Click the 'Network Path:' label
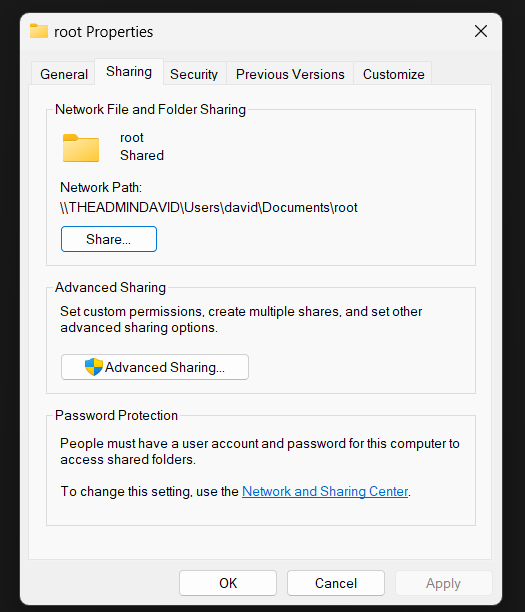Image resolution: width=525 pixels, height=612 pixels. [x=101, y=188]
